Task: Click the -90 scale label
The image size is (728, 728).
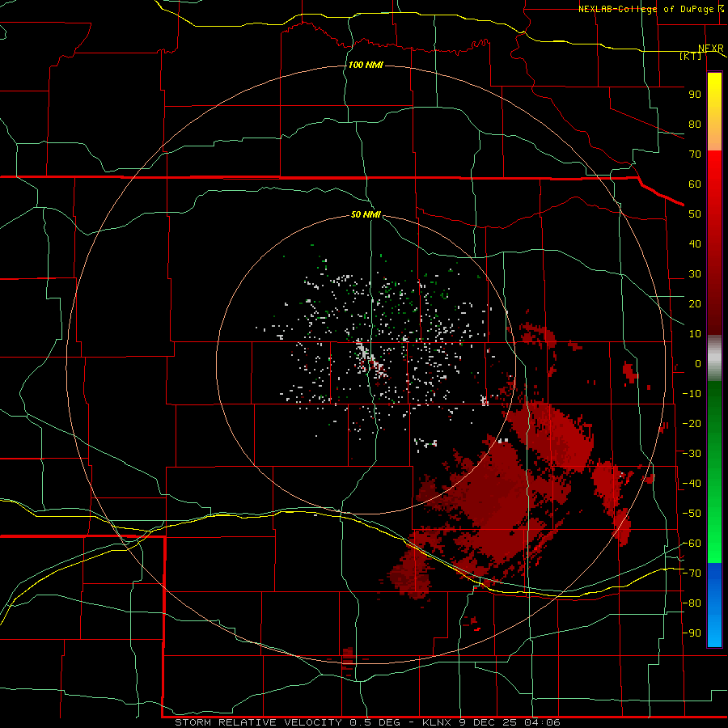Action: (x=692, y=633)
